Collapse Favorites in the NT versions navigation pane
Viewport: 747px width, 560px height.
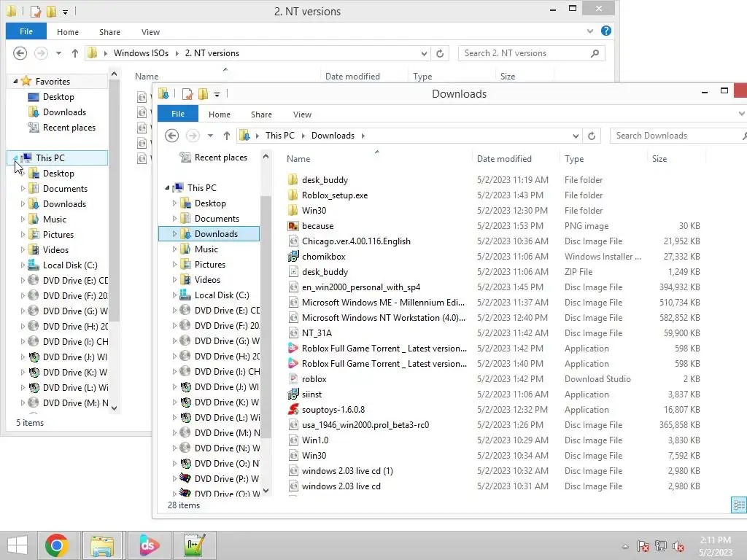[x=15, y=82]
